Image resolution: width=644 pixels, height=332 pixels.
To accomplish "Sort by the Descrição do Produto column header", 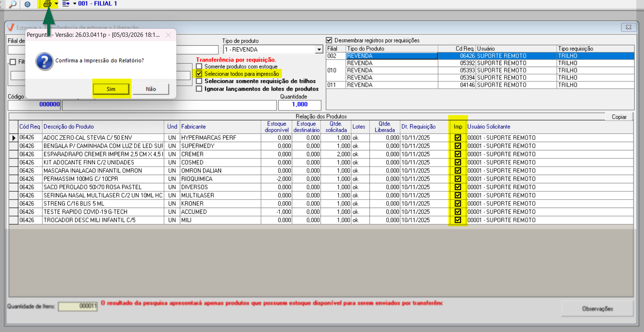I will pos(69,127).
